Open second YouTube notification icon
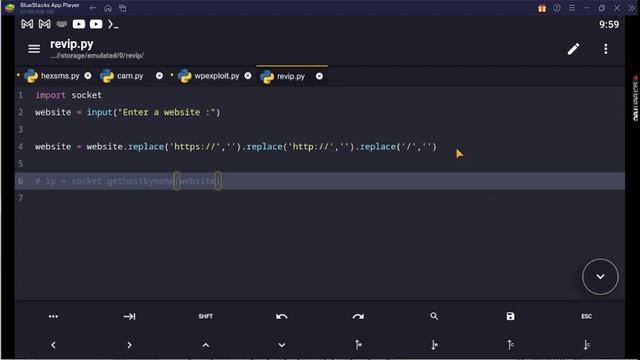640x360 pixels. (x=96, y=24)
